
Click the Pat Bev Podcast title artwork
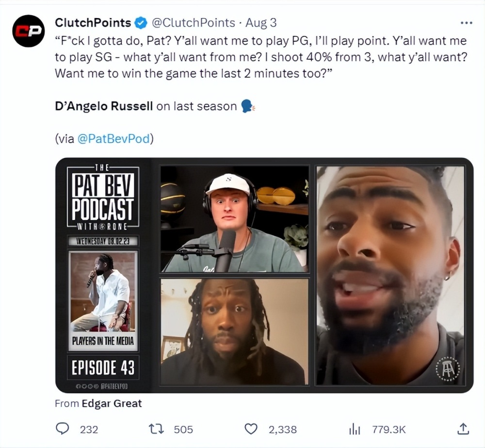coord(103,197)
